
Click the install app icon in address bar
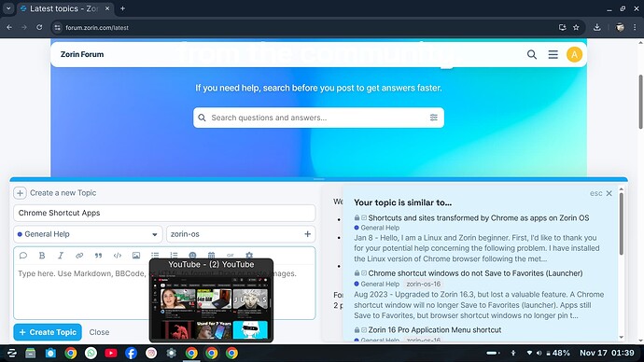coord(562,27)
